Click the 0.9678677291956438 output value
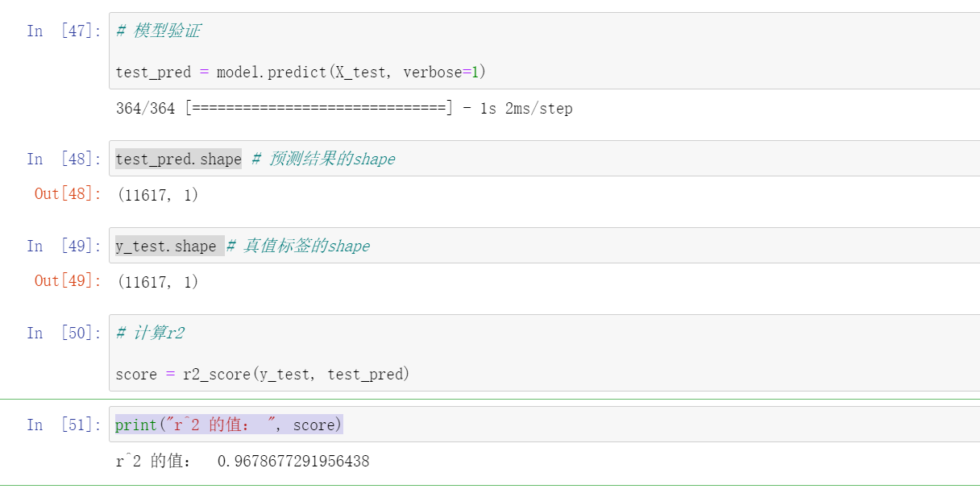 293,462
